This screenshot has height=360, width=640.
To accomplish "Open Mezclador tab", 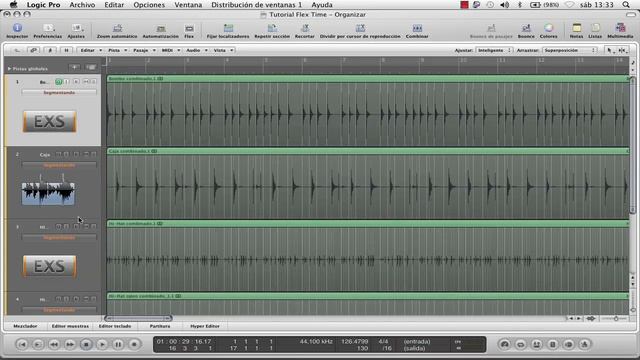I will [25, 326].
